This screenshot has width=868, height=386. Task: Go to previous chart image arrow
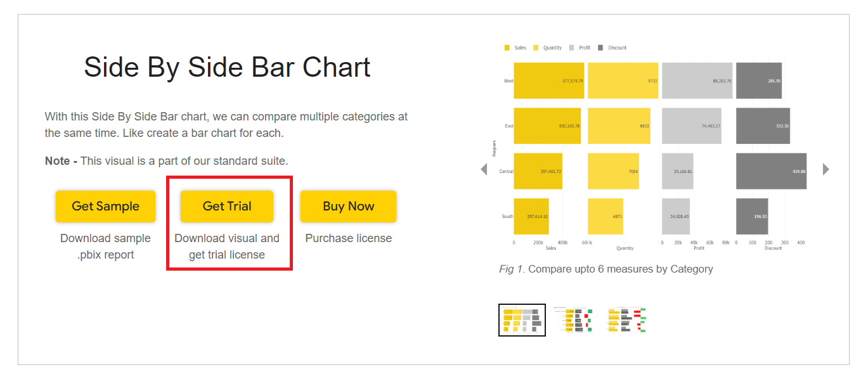click(484, 169)
